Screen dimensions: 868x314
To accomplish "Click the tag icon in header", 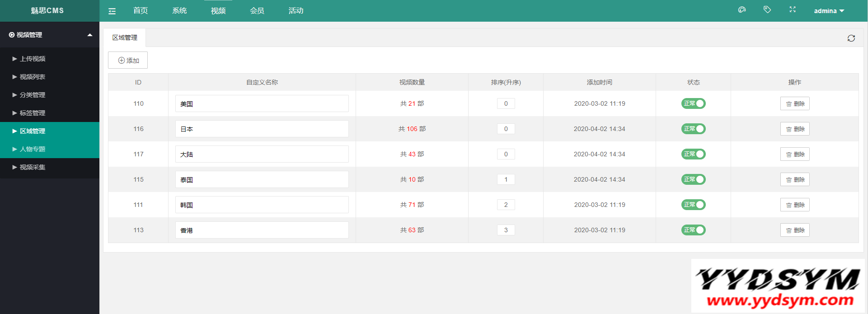I will pos(767,9).
